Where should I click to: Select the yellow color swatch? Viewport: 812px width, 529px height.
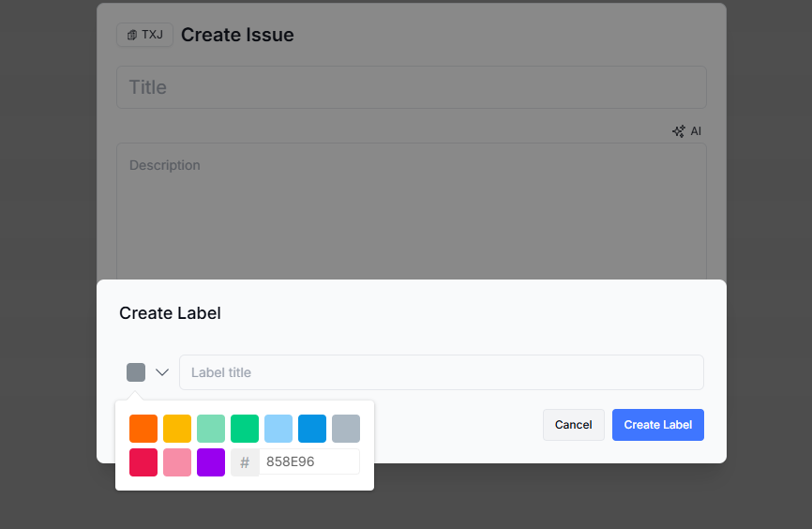point(177,429)
